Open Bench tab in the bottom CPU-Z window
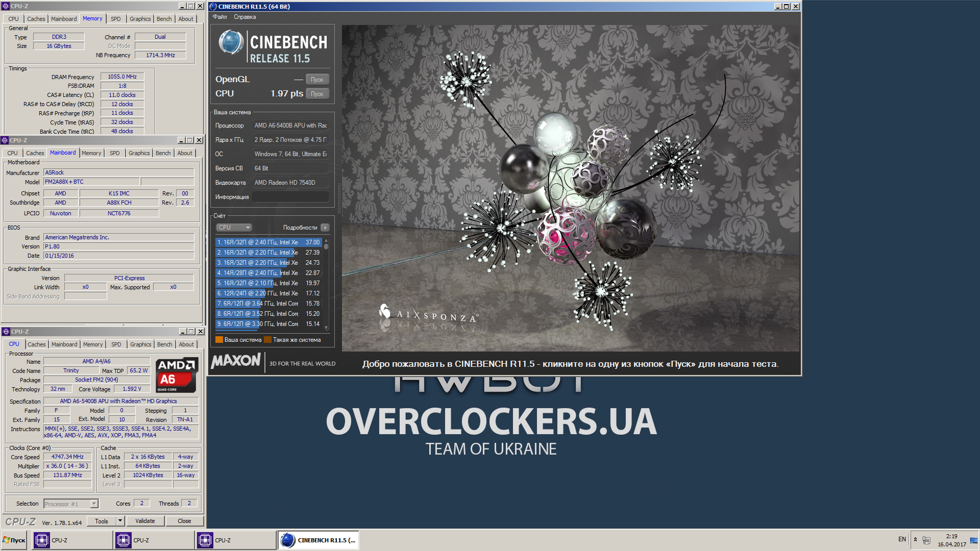 pos(165,344)
